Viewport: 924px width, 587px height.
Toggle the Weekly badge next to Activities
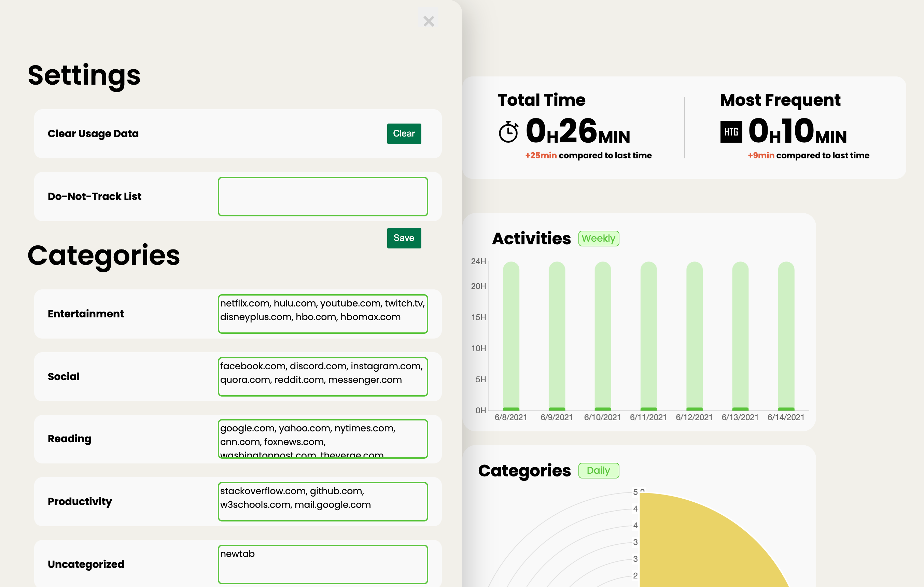pos(599,238)
